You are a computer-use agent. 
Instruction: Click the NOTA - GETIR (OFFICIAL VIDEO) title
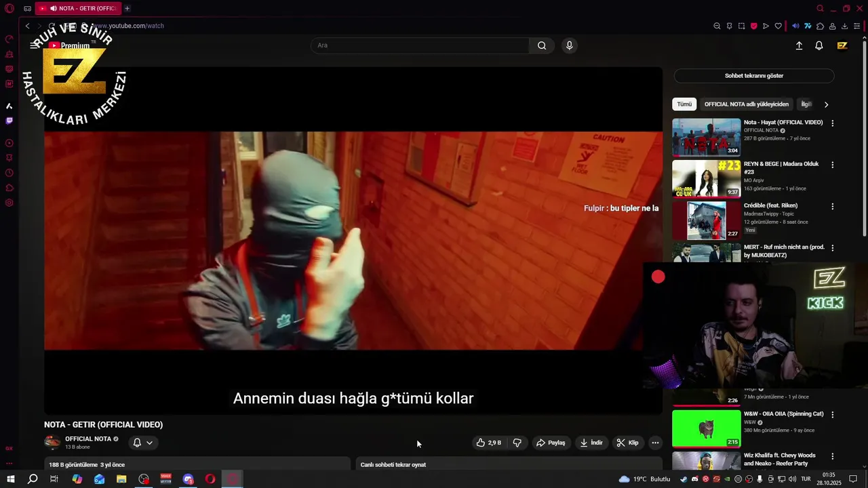104,425
